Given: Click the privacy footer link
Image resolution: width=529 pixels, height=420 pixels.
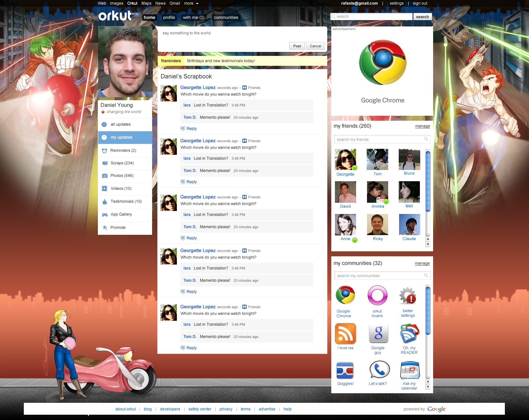Looking at the screenshot, I should (226, 409).
